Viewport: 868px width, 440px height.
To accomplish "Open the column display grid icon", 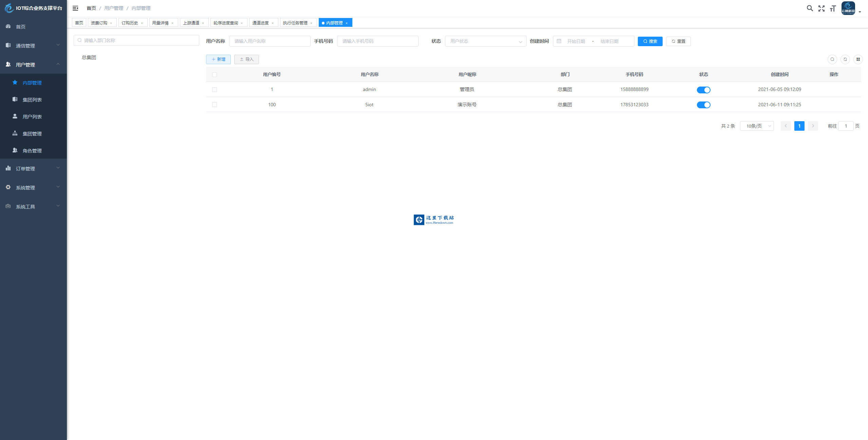I will pos(858,59).
